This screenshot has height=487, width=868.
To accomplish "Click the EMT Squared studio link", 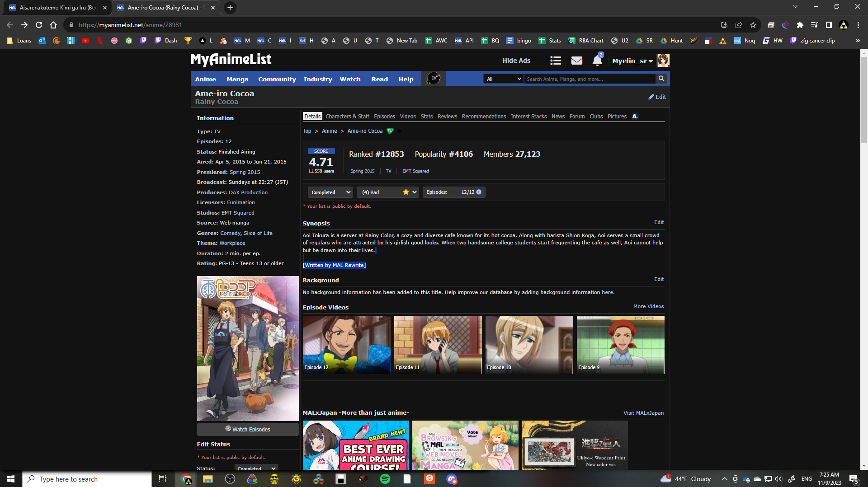I will tap(238, 213).
